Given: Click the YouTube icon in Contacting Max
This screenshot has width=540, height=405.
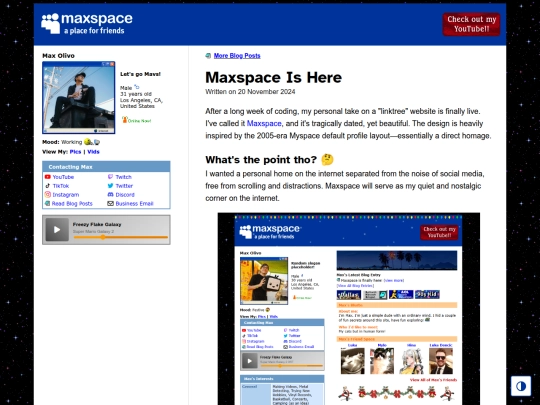Looking at the screenshot, I should pyautogui.click(x=48, y=177).
